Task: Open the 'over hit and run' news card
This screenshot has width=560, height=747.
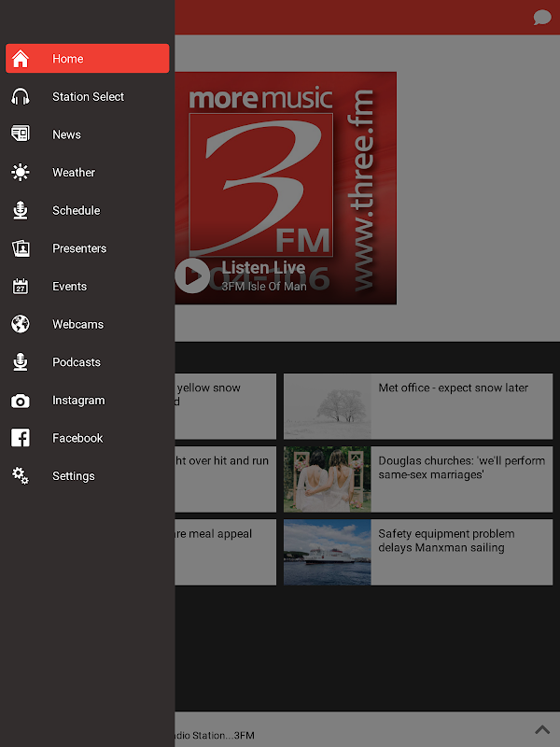Action: (x=225, y=479)
